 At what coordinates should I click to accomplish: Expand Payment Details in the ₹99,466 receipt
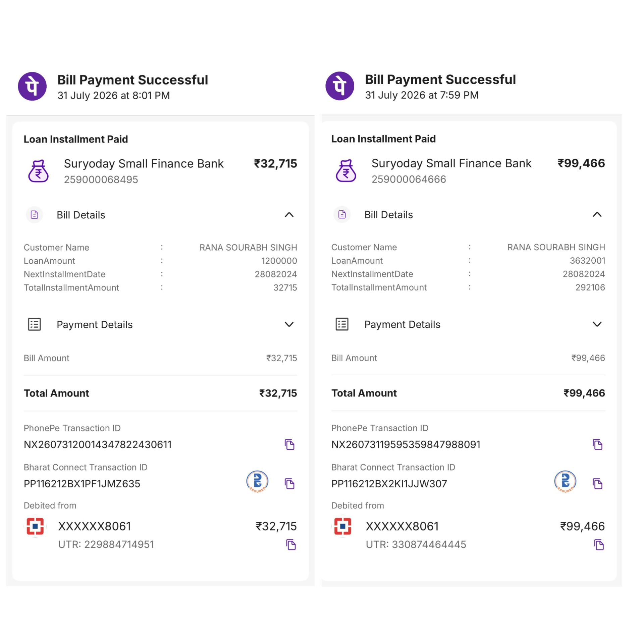point(597,324)
